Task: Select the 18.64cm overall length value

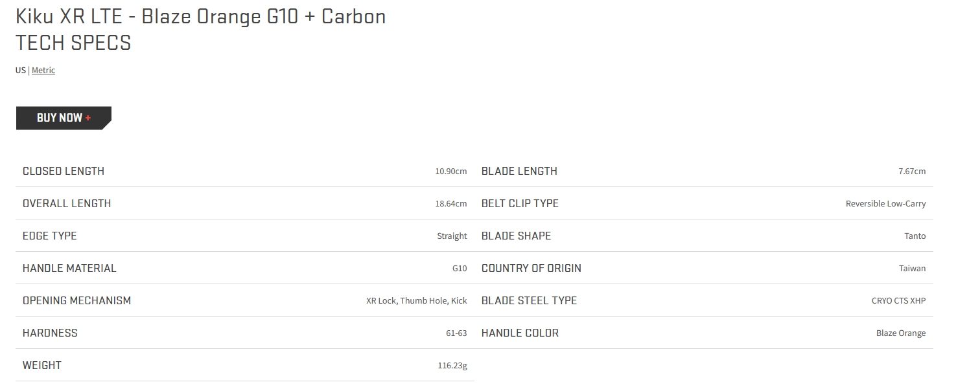Action: [x=451, y=204]
